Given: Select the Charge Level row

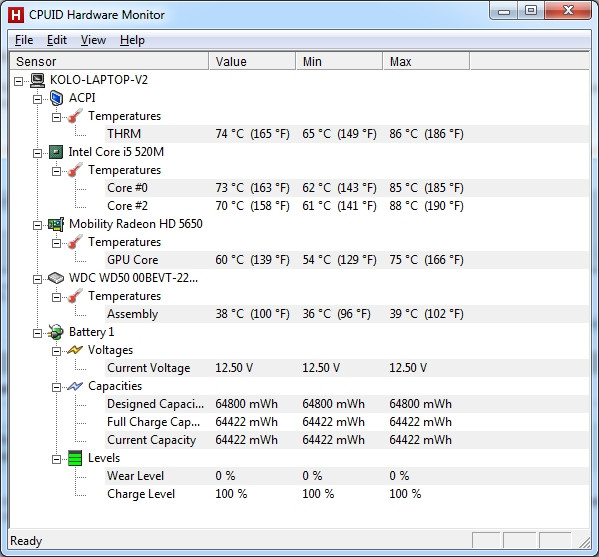Looking at the screenshot, I should 347,494.
